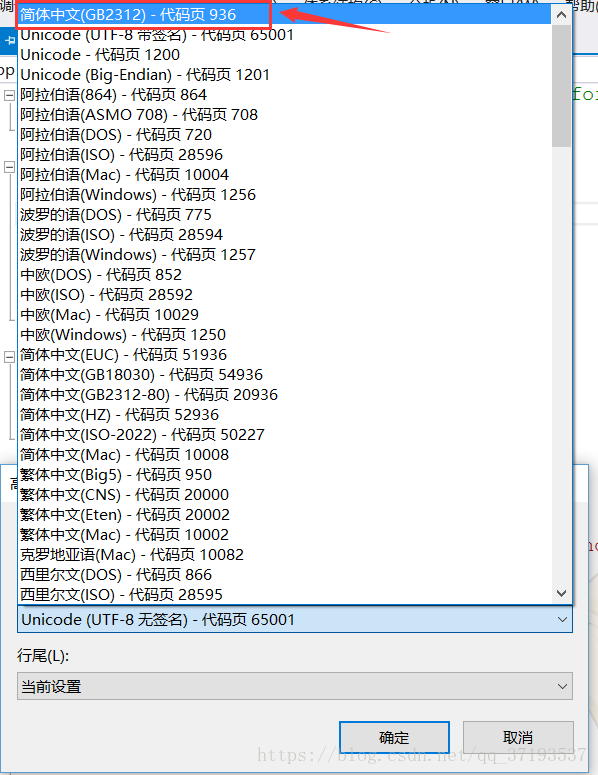Select 简体中文(Mac) - 代码页 10008
598x775 pixels.
[x=285, y=454]
